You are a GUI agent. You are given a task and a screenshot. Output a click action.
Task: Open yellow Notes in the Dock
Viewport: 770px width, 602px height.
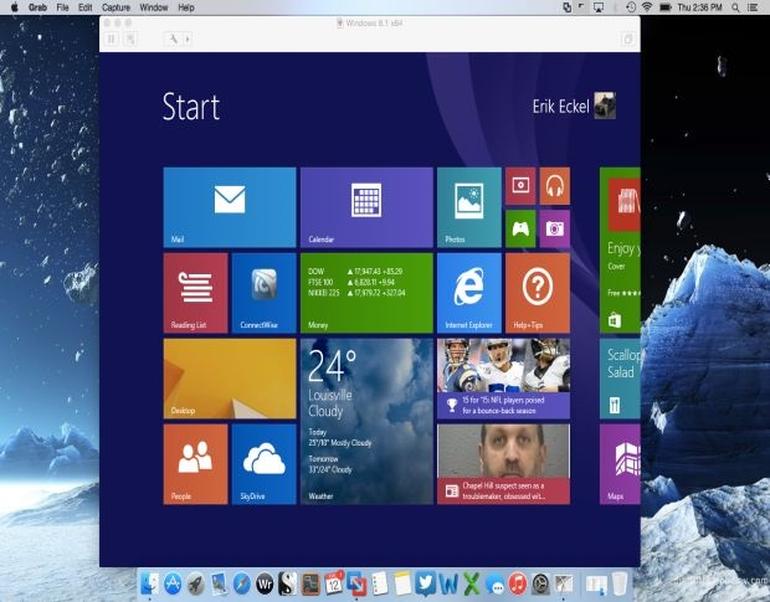point(402,584)
